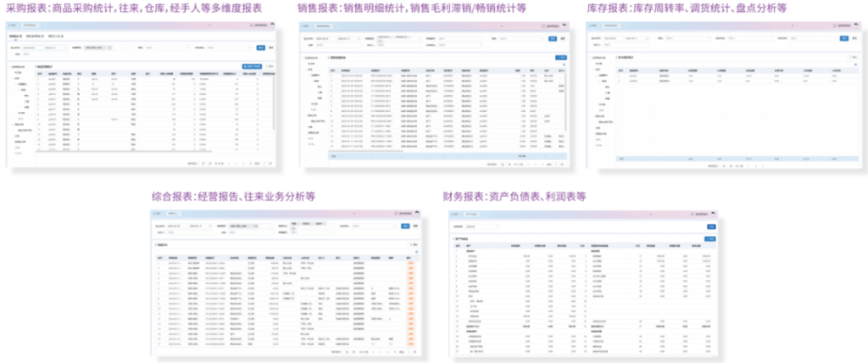Click the blue query button in financial report
The height and width of the screenshot is (363, 868).
711,227
